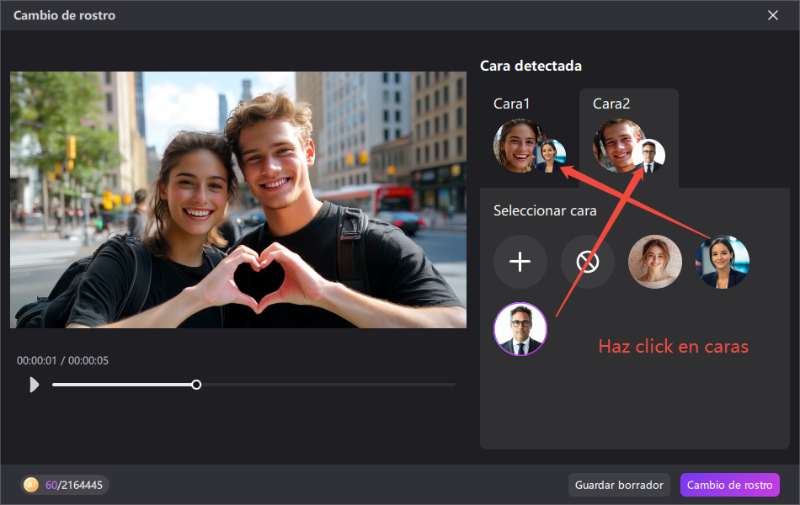800x505 pixels.
Task: Open the Cara2 detected face tab
Action: 629,138
